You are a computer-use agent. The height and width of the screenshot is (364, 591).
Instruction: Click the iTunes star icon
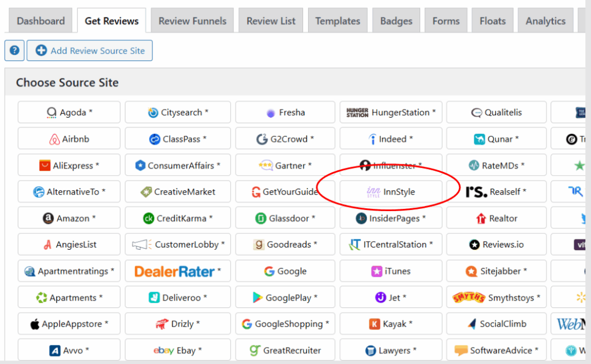coord(377,271)
